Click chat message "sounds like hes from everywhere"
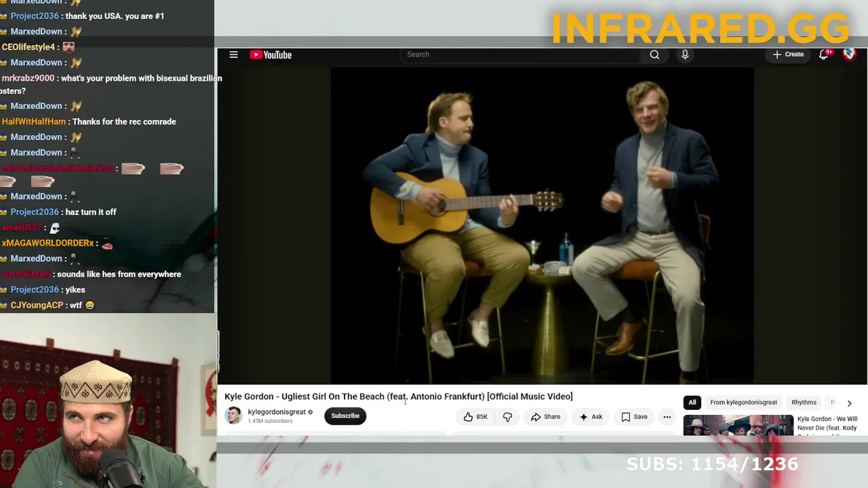 coord(119,274)
